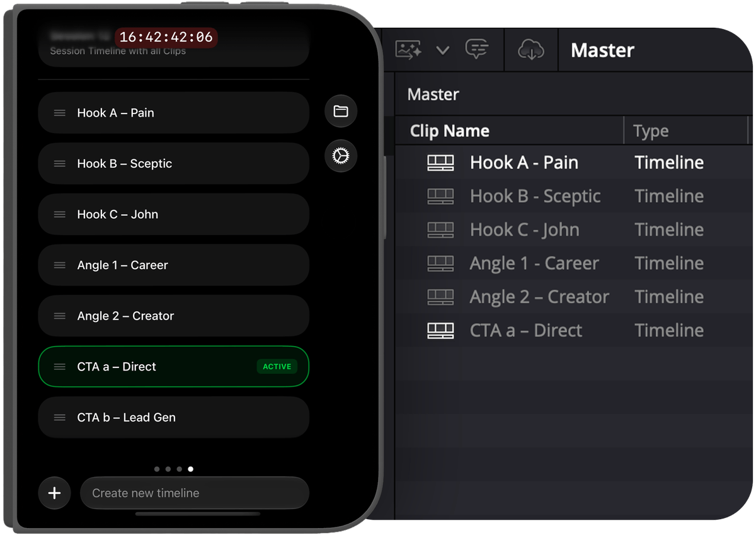Open the settings gear button on tablet

pos(341,156)
